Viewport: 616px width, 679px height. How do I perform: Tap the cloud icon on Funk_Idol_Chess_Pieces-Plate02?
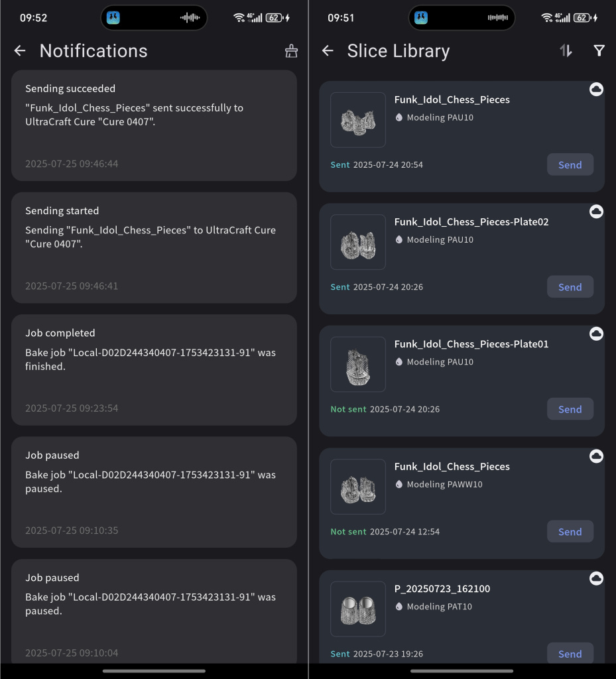point(596,212)
